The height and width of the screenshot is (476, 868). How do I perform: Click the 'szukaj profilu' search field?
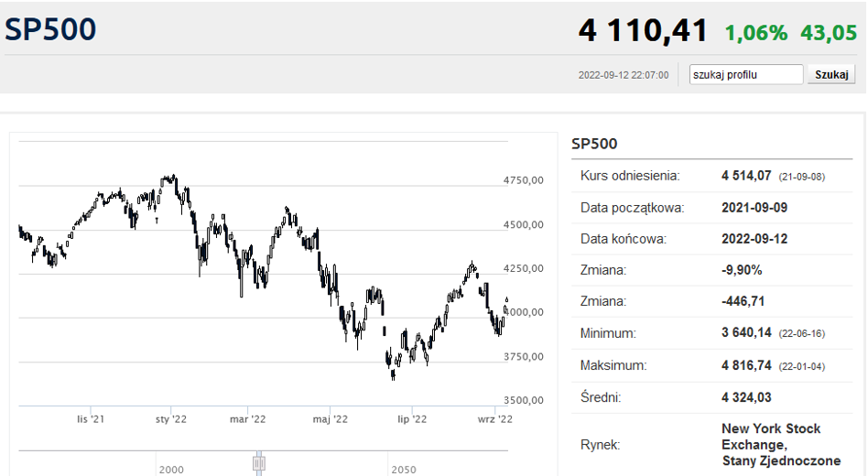(745, 74)
